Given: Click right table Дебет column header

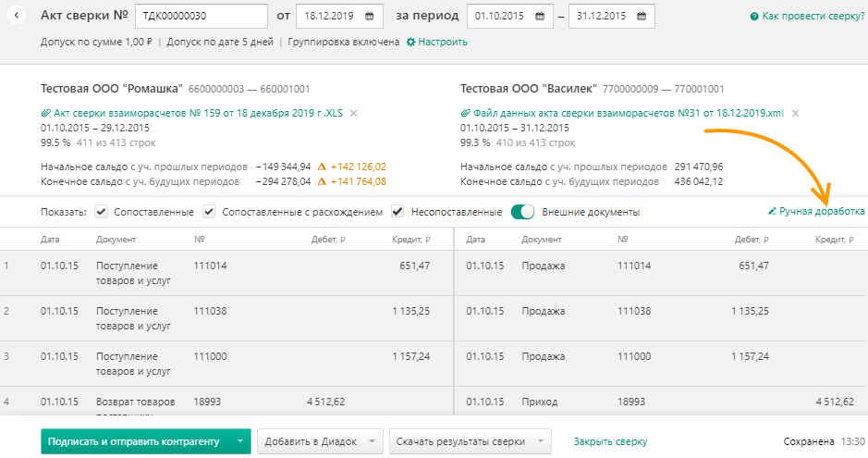Looking at the screenshot, I should coord(752,240).
